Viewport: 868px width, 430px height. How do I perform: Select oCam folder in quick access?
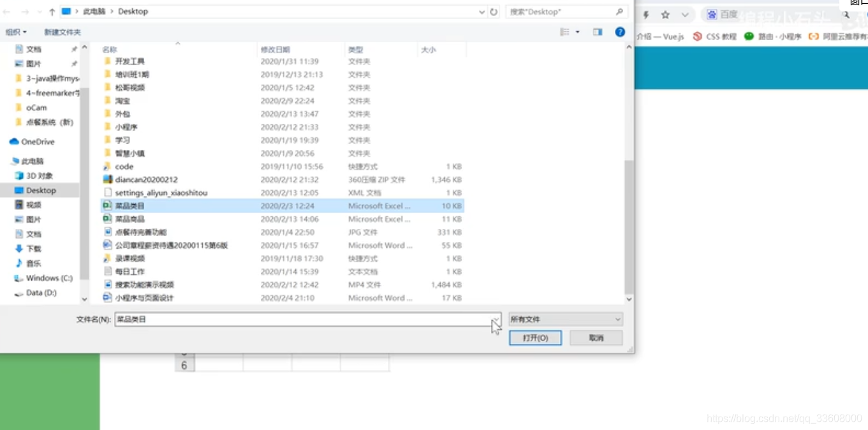36,108
